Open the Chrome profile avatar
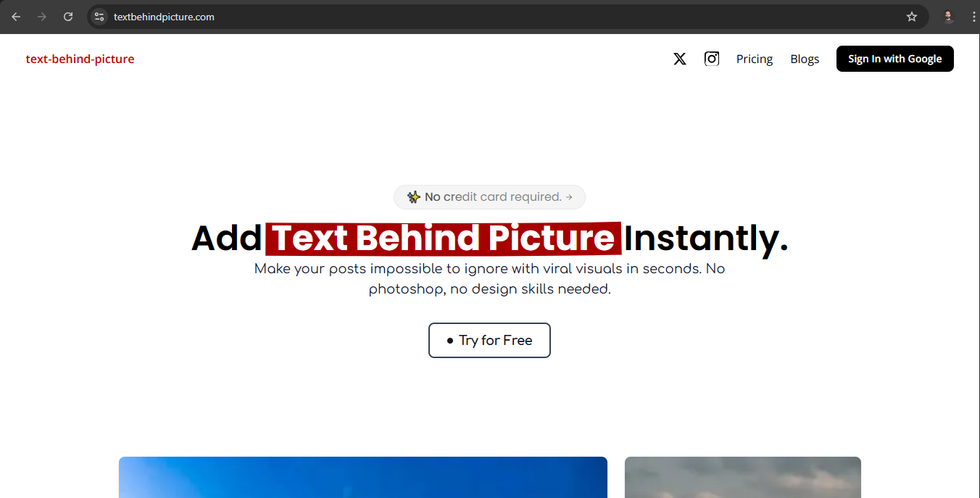 948,17
